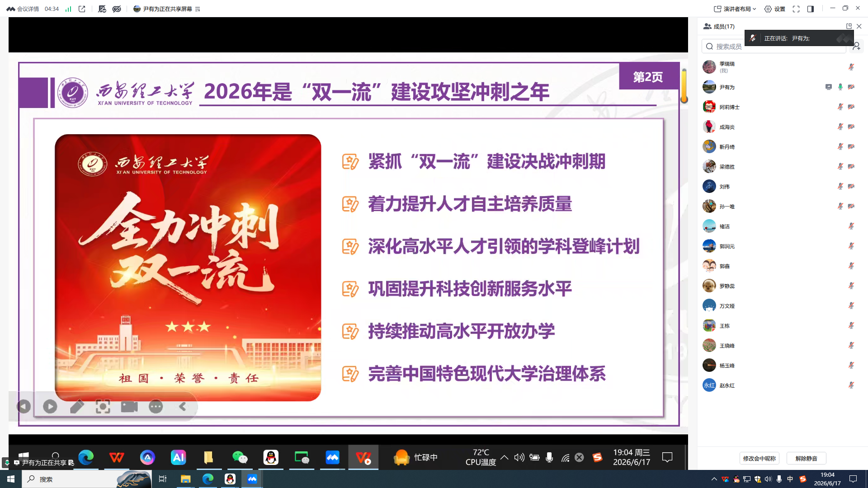
Task: Click the member name 梁德胜
Action: pos(727,167)
